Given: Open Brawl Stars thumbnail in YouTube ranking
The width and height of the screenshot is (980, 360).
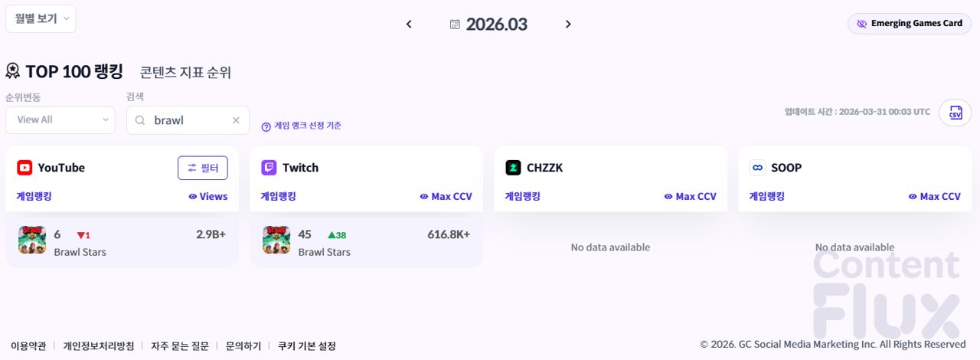Looking at the screenshot, I should pos(32,240).
